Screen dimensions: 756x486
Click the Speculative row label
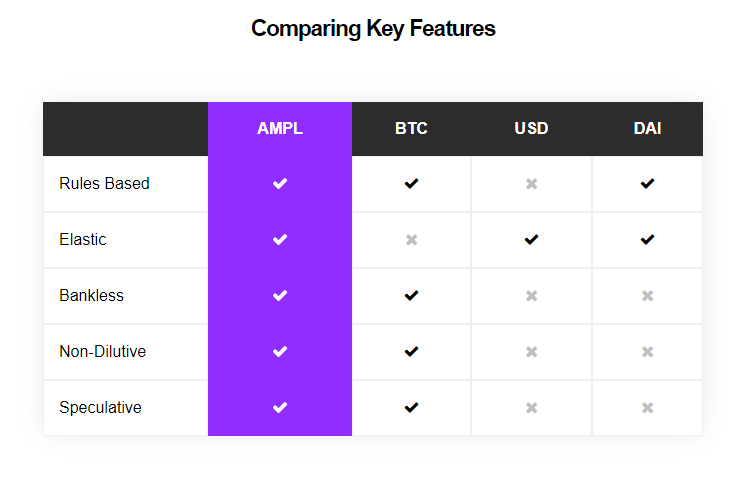[100, 408]
